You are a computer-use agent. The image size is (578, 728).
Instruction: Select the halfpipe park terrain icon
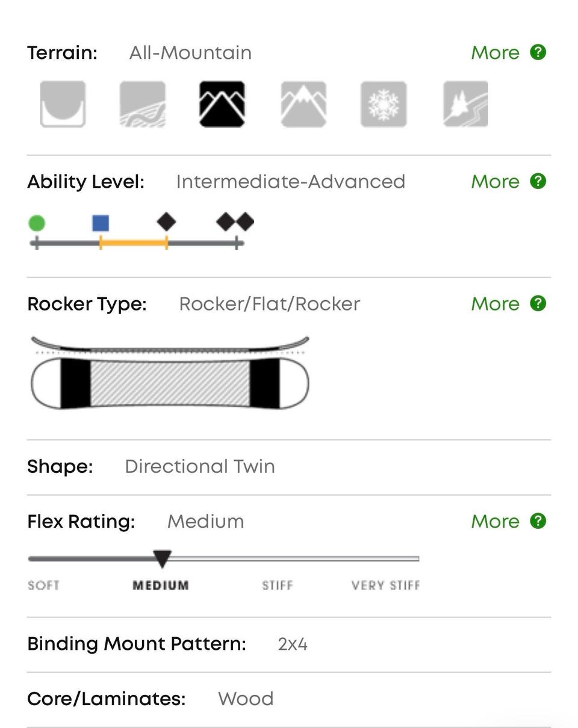click(x=63, y=104)
